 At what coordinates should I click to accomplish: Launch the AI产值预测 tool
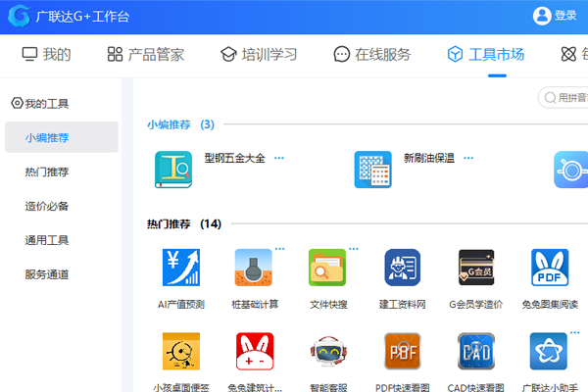180,268
